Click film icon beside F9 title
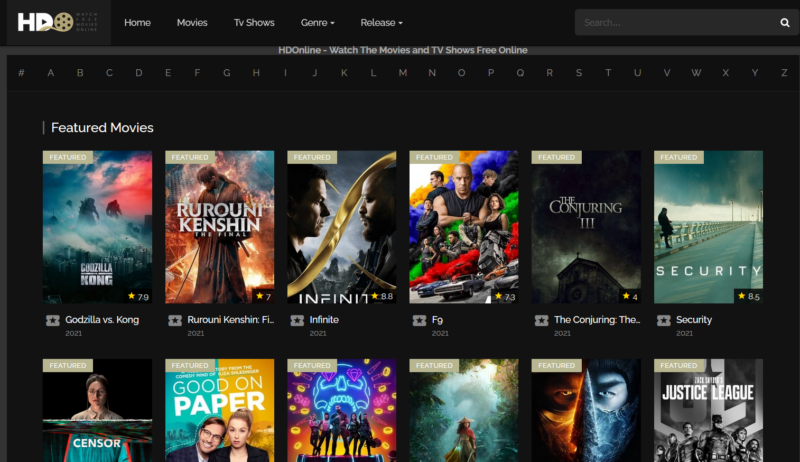 click(x=419, y=320)
